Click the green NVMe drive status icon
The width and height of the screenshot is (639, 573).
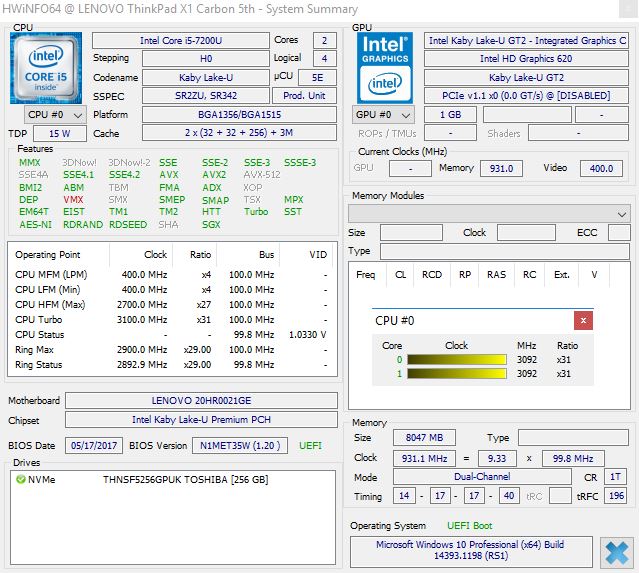click(21, 480)
